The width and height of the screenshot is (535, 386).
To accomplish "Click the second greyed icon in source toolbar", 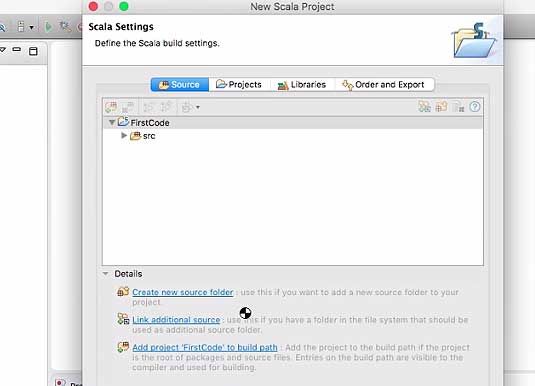I will click(128, 108).
